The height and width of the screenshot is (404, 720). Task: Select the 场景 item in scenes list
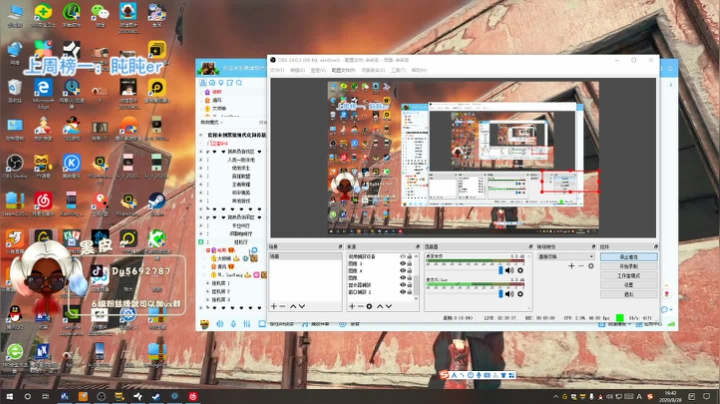305,256
